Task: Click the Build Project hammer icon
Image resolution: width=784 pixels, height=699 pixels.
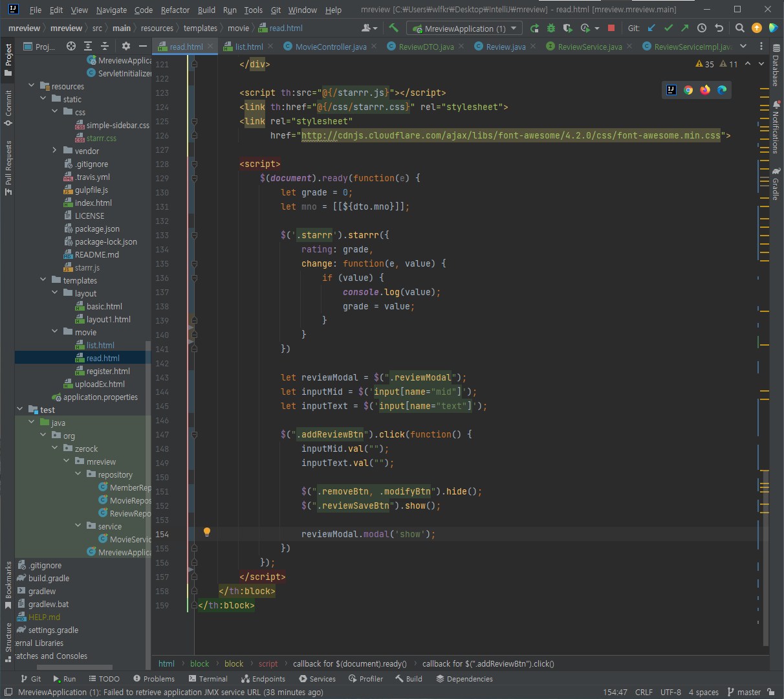Action: [x=393, y=28]
